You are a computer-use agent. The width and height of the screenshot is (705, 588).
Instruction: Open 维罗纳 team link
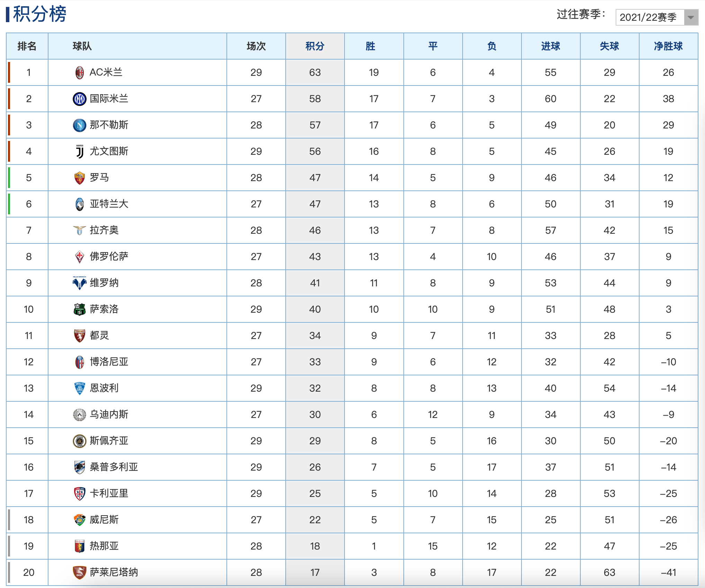coord(104,283)
